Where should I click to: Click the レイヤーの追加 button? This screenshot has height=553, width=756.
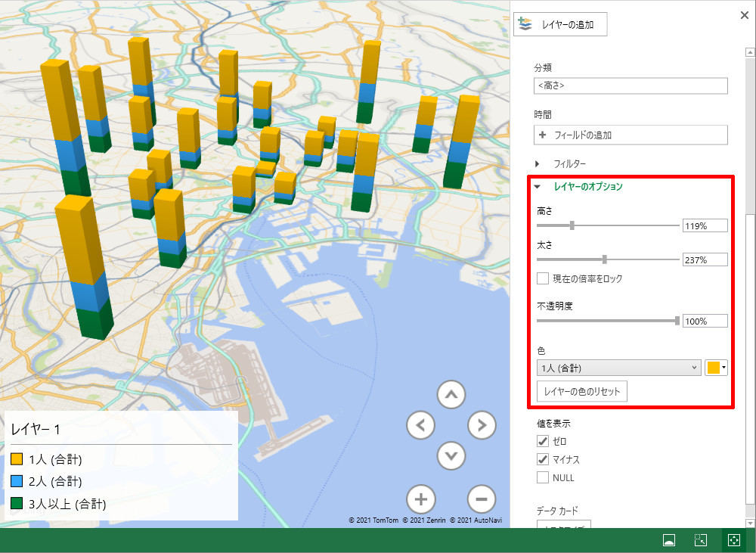(560, 24)
